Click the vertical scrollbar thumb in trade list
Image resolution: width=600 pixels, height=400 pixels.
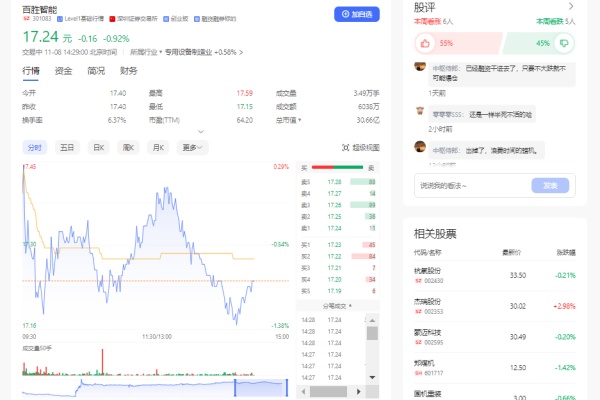click(372, 333)
